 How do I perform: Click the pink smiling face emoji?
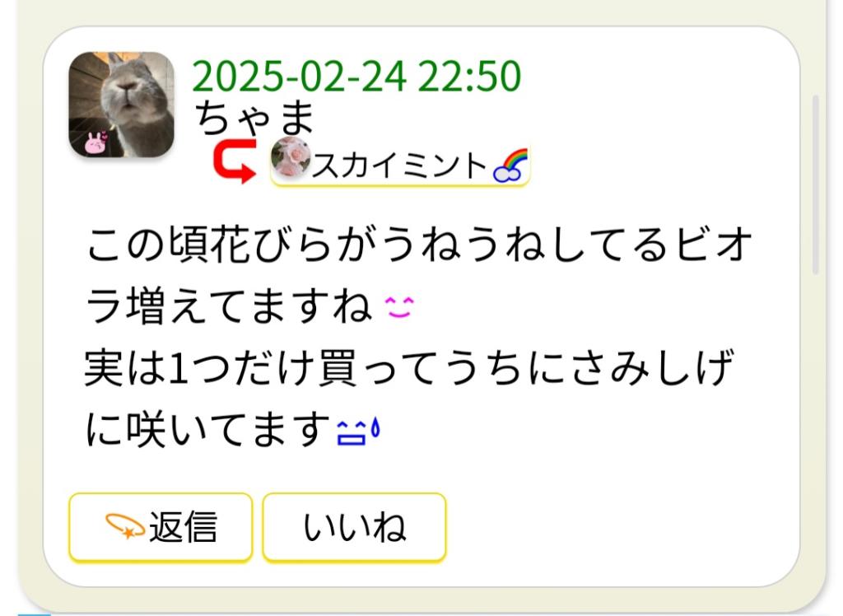pyautogui.click(x=399, y=307)
